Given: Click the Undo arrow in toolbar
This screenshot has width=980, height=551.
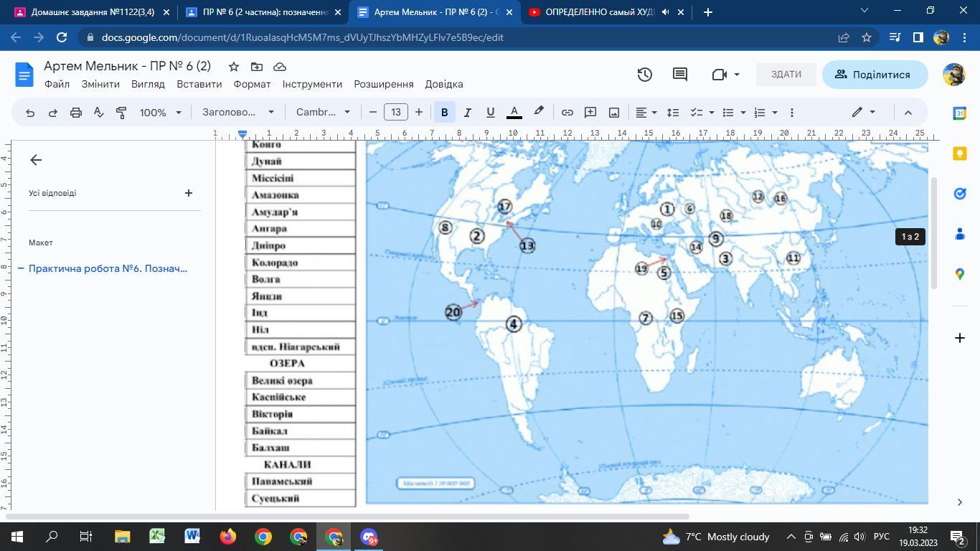Looking at the screenshot, I should point(30,113).
